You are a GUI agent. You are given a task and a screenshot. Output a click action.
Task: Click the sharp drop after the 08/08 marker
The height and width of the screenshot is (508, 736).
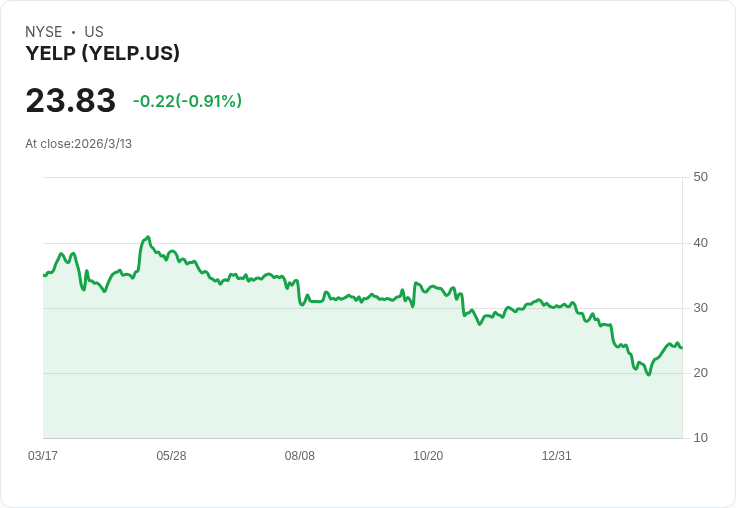[x=299, y=293]
